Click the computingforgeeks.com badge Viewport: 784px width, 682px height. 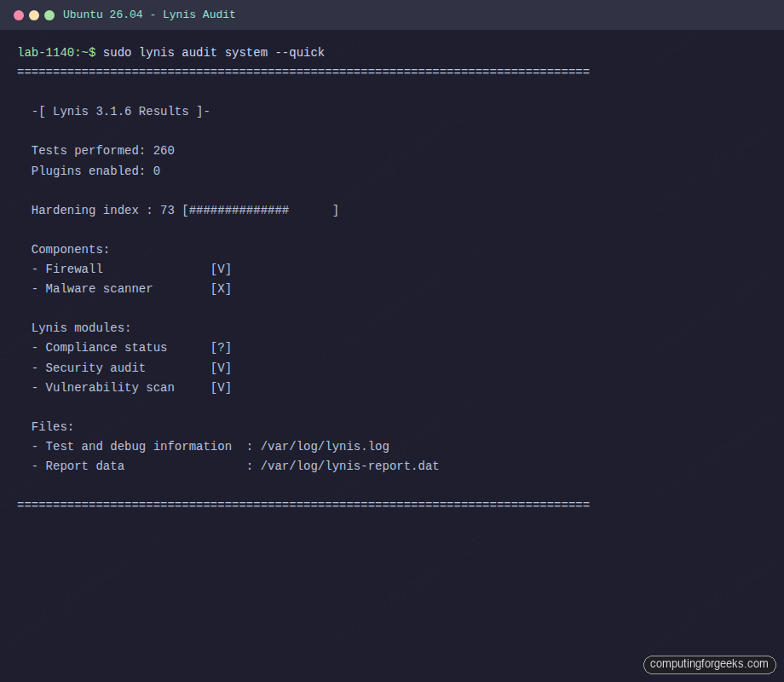point(709,664)
